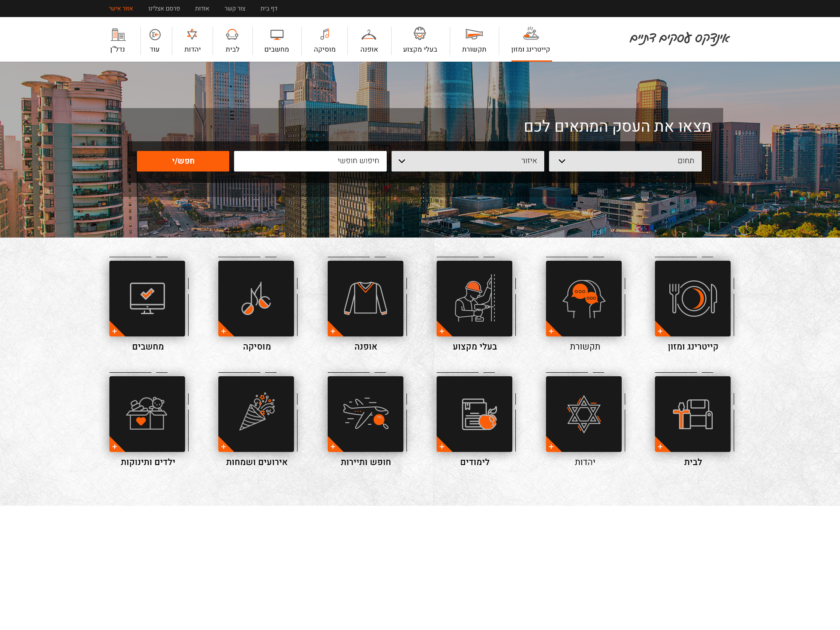Click the חיפוש חופשי free search field
This screenshot has height=630, width=840.
tap(310, 161)
